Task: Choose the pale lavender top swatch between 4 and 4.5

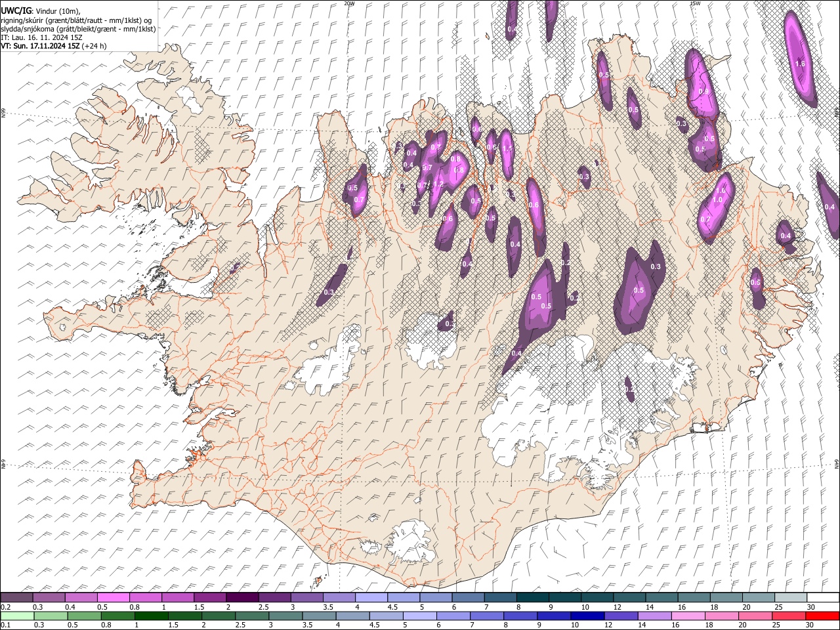Action: [x=371, y=598]
